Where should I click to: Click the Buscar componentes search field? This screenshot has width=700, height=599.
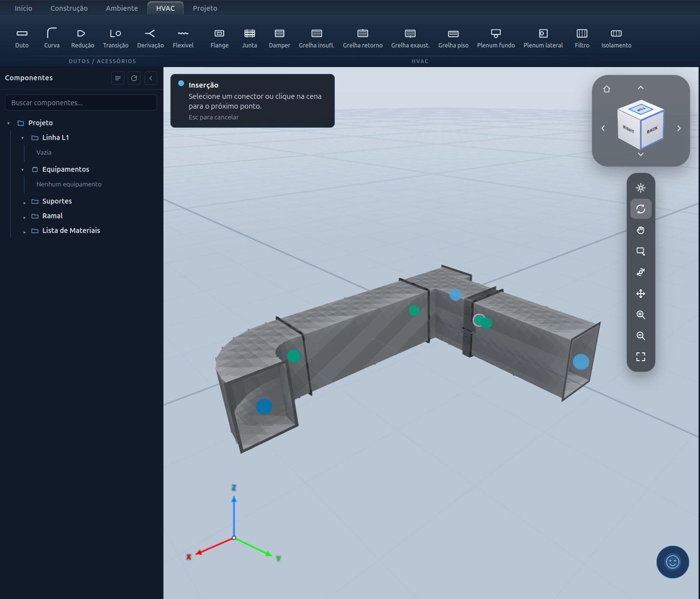point(81,103)
